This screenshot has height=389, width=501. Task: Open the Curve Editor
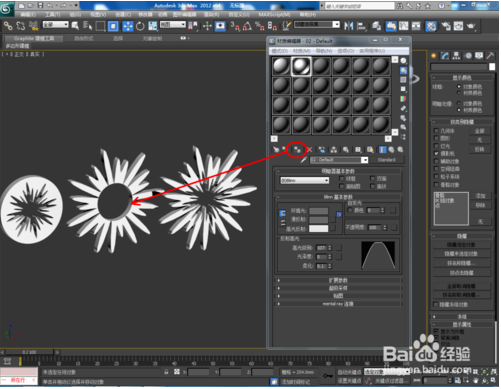(x=404, y=26)
